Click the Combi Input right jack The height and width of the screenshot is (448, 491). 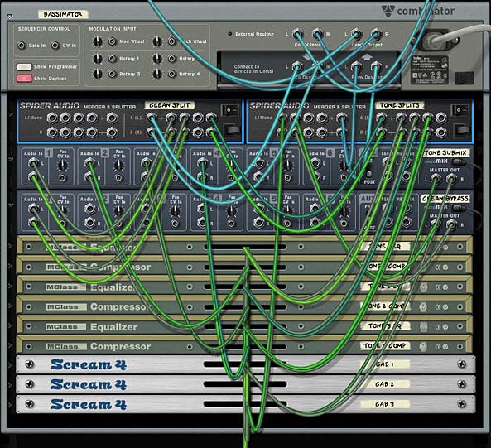tap(317, 33)
